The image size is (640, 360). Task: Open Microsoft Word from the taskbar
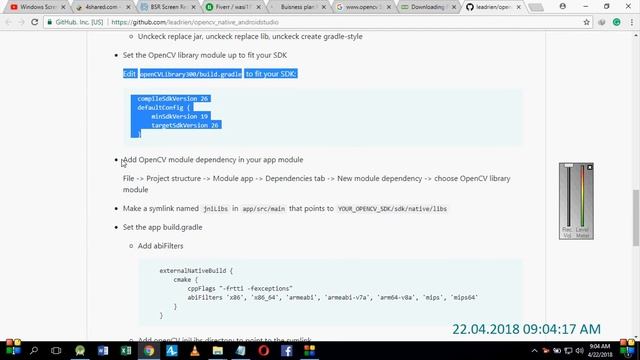coord(103,351)
